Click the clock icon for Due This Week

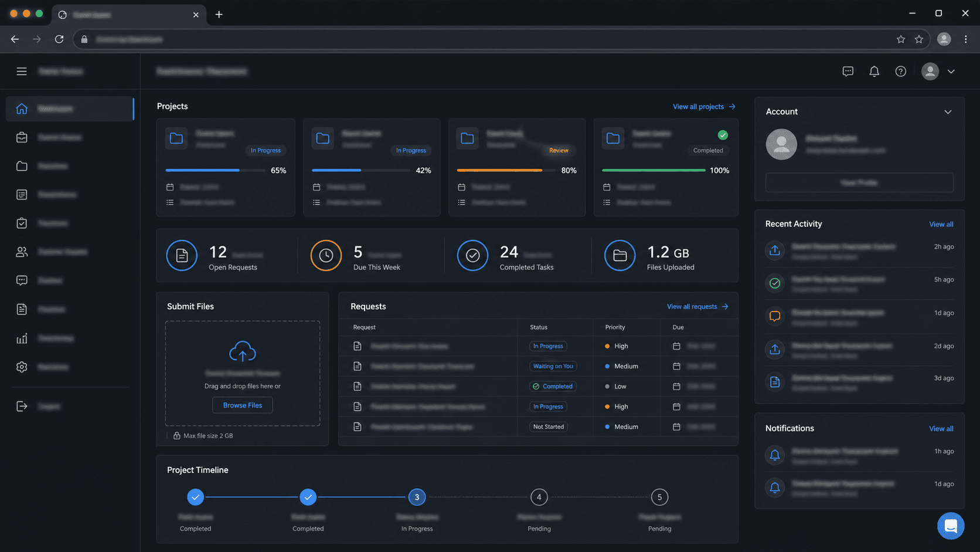click(326, 255)
